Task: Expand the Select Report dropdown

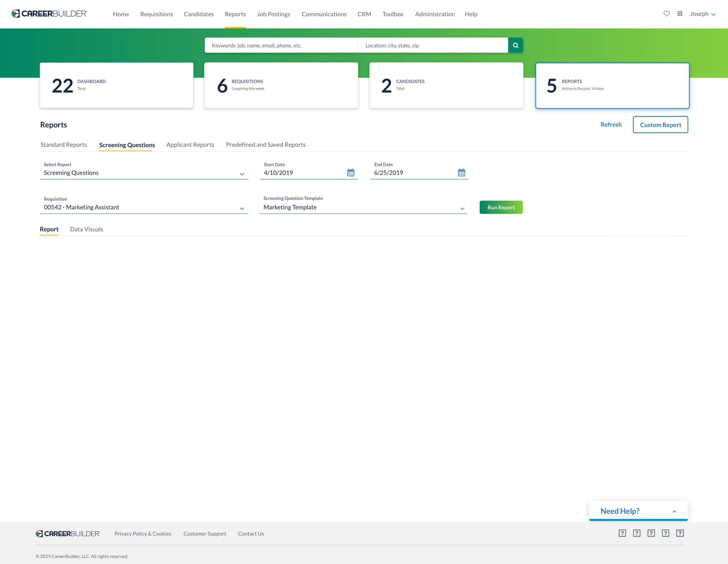Action: pos(242,174)
